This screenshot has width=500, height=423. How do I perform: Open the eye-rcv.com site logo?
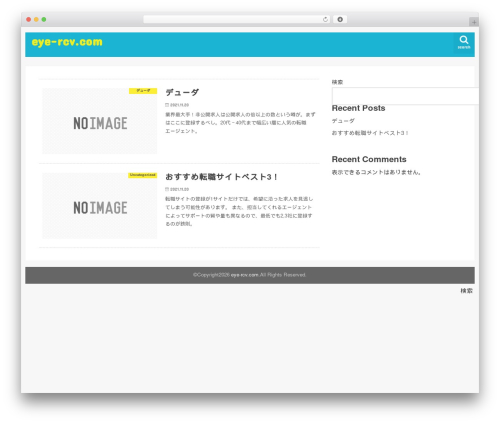(x=67, y=42)
